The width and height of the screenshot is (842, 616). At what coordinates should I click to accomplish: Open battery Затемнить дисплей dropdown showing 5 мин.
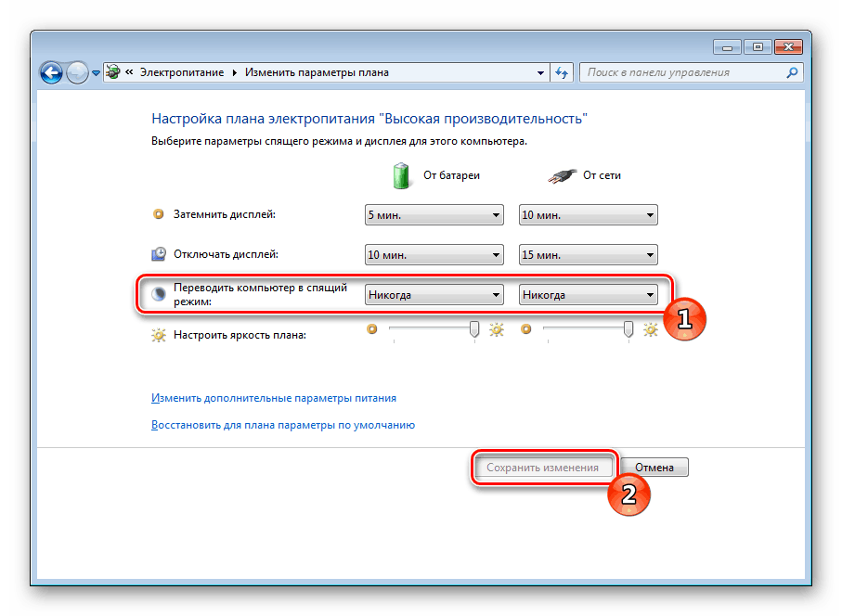tap(434, 215)
